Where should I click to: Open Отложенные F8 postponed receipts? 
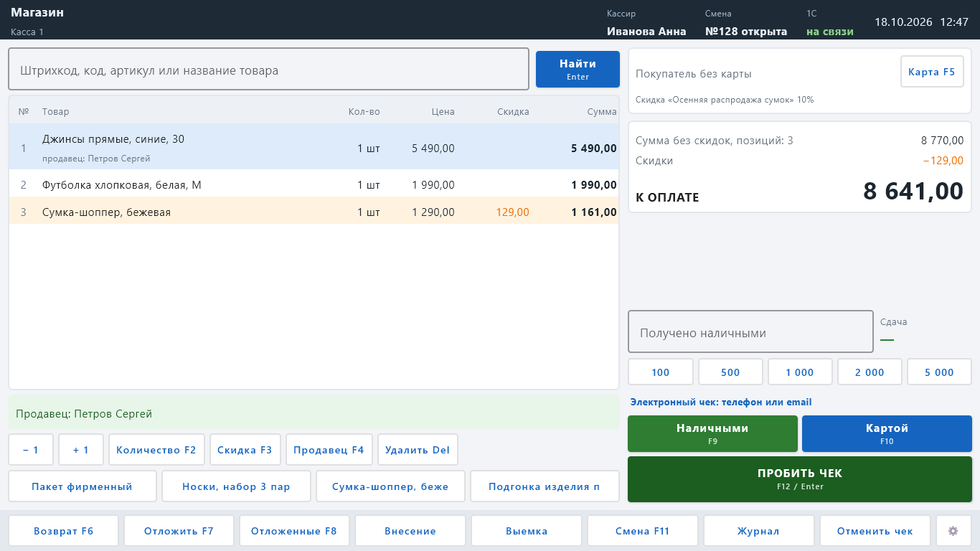coord(294,531)
